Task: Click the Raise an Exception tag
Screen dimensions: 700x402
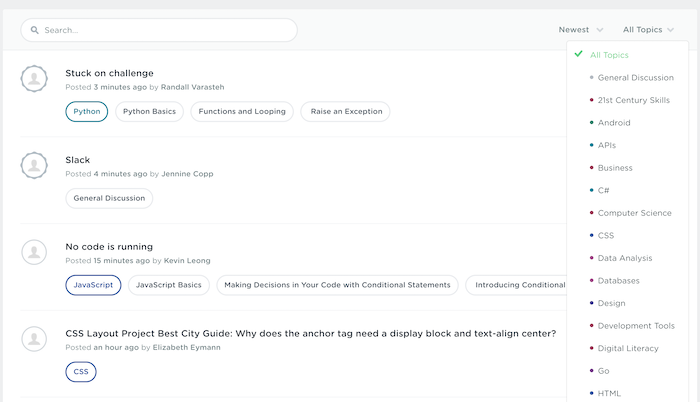Action: coord(346,112)
